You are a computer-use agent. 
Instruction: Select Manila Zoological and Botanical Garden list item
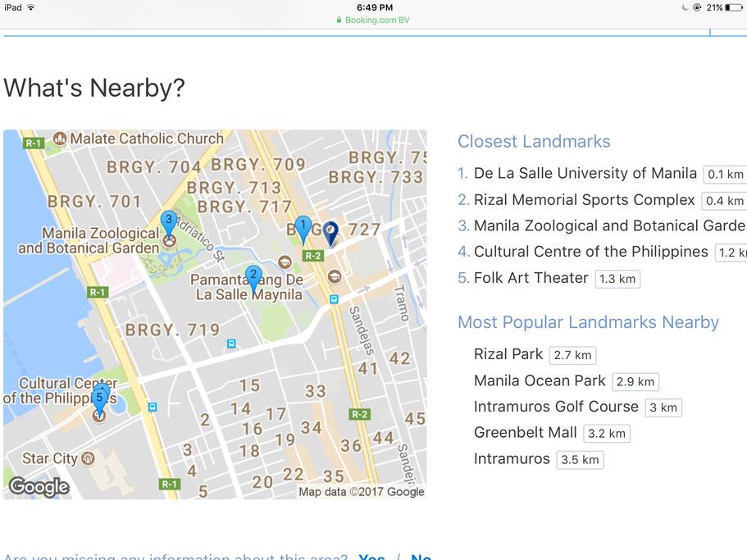point(610,225)
